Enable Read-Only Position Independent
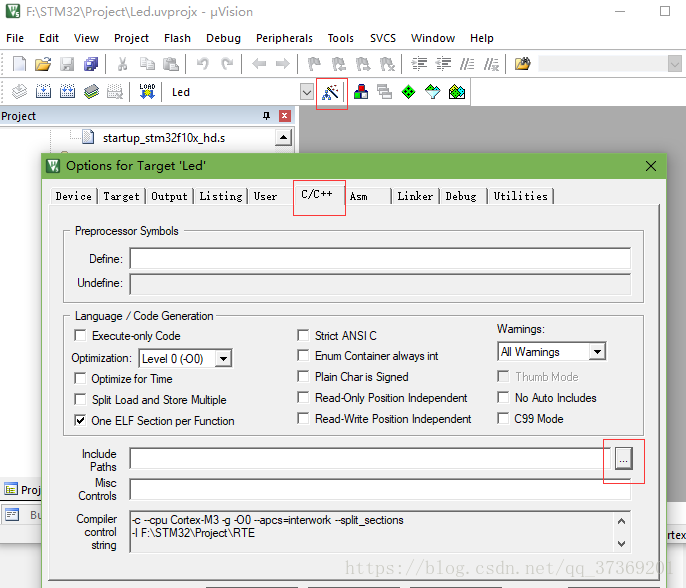The height and width of the screenshot is (588, 686). pyautogui.click(x=303, y=398)
